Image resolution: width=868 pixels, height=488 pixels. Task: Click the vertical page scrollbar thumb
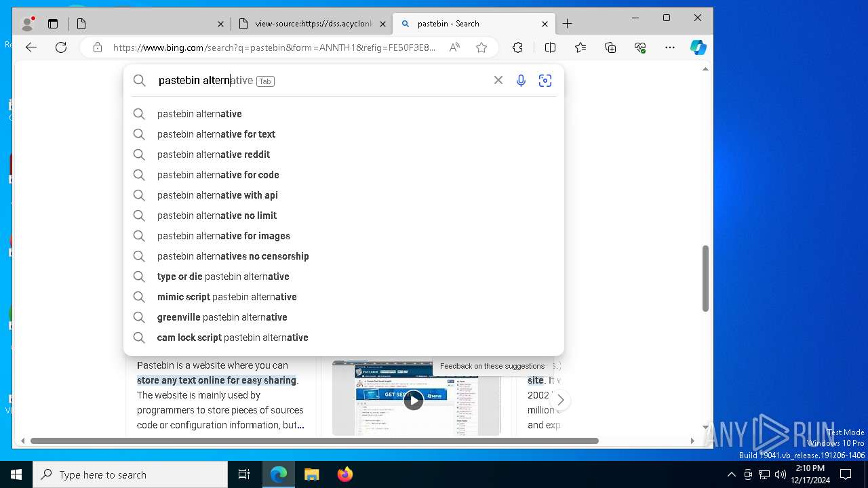[x=705, y=279]
